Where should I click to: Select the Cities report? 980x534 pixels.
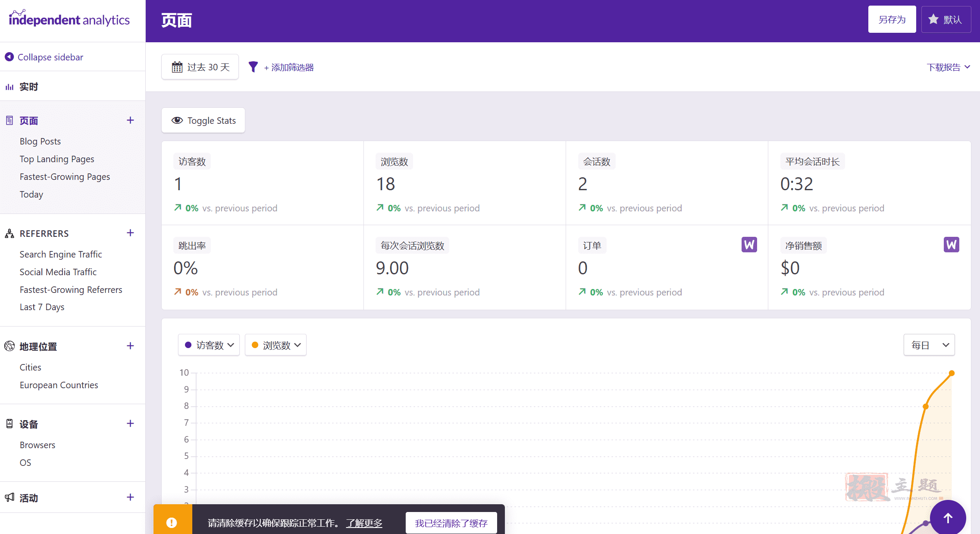coord(30,368)
